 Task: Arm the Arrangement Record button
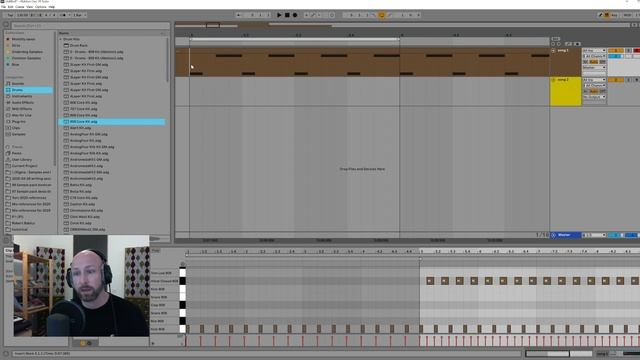[x=295, y=15]
